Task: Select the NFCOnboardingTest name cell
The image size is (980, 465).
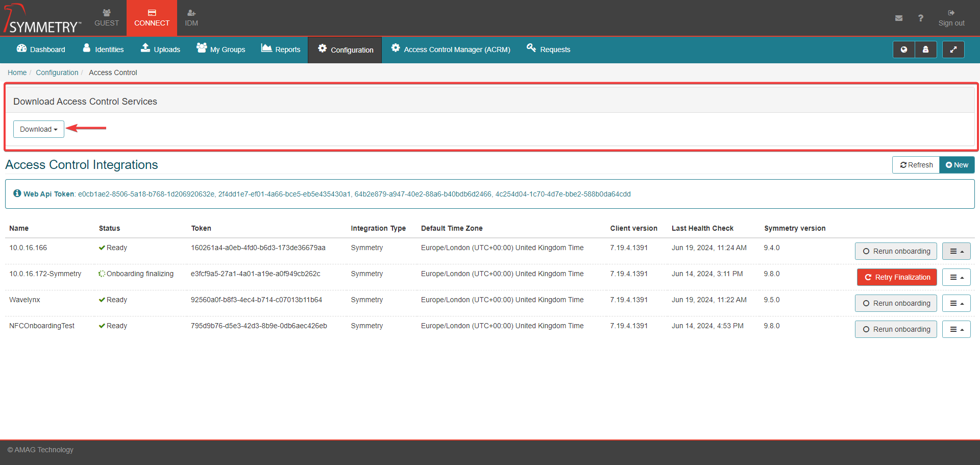Action: click(42, 326)
